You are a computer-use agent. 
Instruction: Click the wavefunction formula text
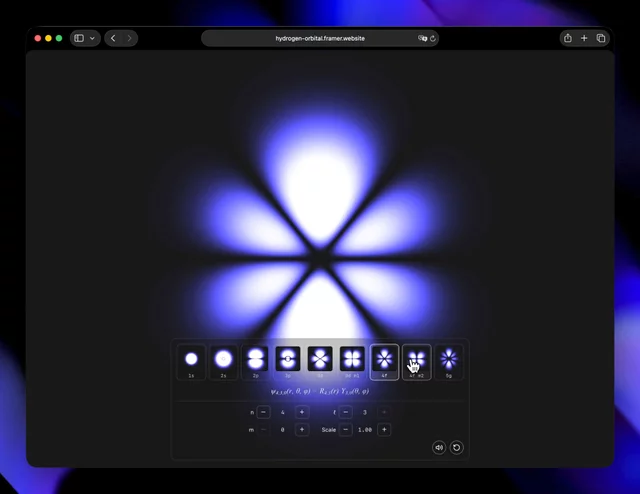pyautogui.click(x=320, y=391)
